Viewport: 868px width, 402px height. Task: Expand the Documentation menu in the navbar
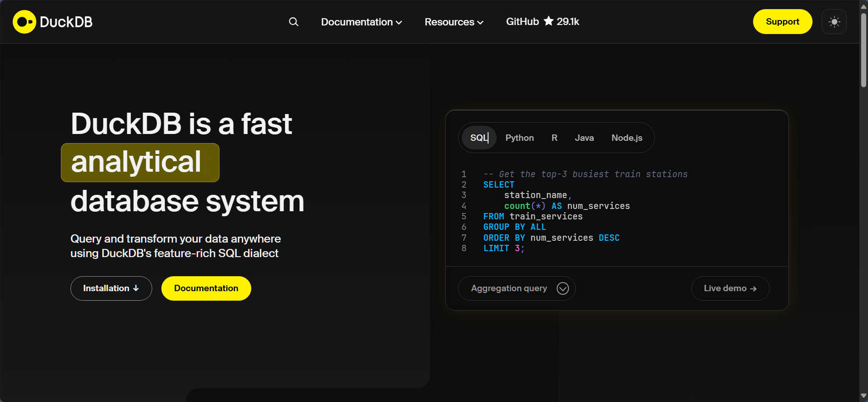pyautogui.click(x=361, y=22)
